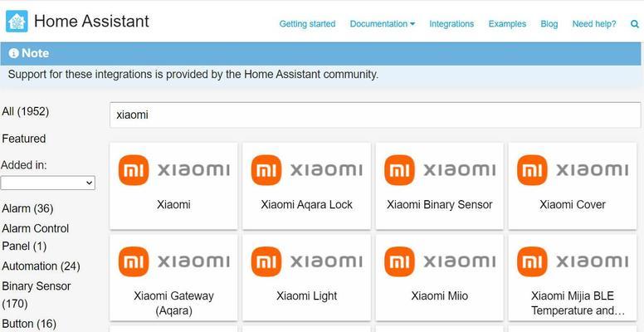Open the Xiaomi Aqara Lock card
This screenshot has height=332, width=644.
pos(306,186)
